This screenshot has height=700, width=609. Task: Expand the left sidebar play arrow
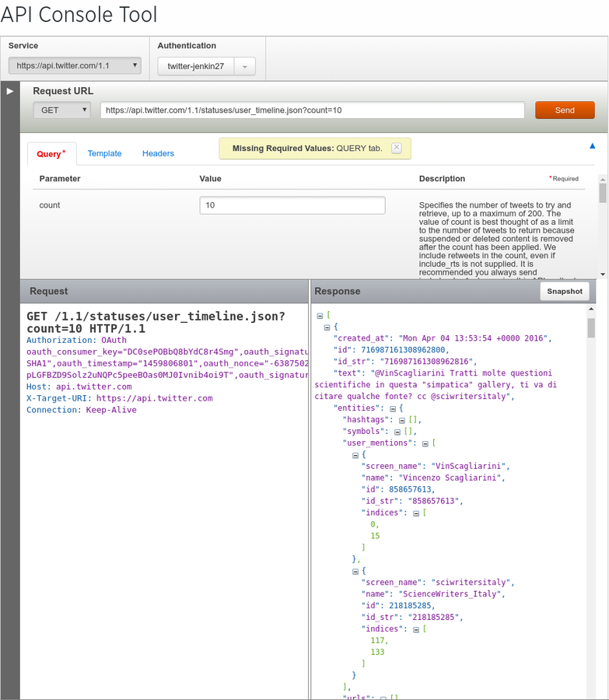coord(10,91)
